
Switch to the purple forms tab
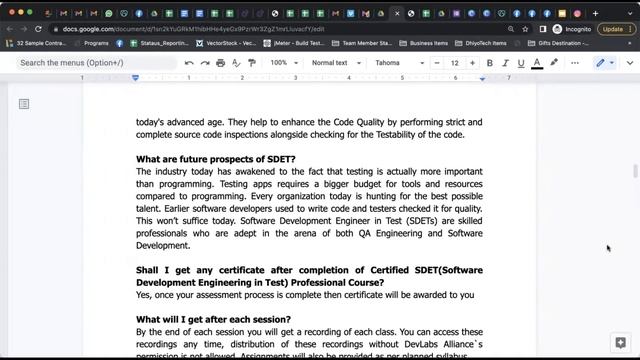tap(456, 13)
